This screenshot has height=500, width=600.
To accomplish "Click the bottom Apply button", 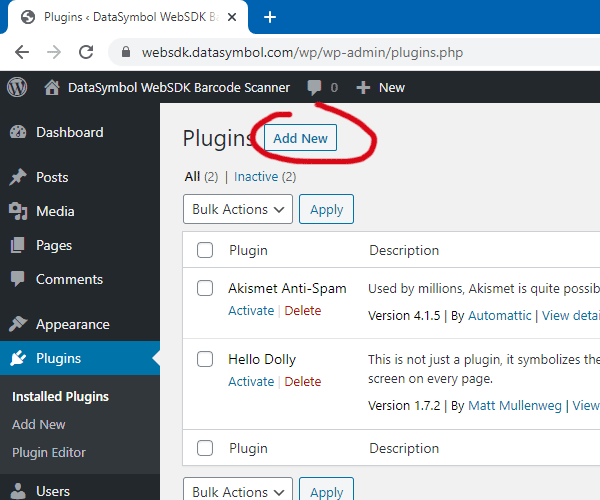I will [x=326, y=491].
